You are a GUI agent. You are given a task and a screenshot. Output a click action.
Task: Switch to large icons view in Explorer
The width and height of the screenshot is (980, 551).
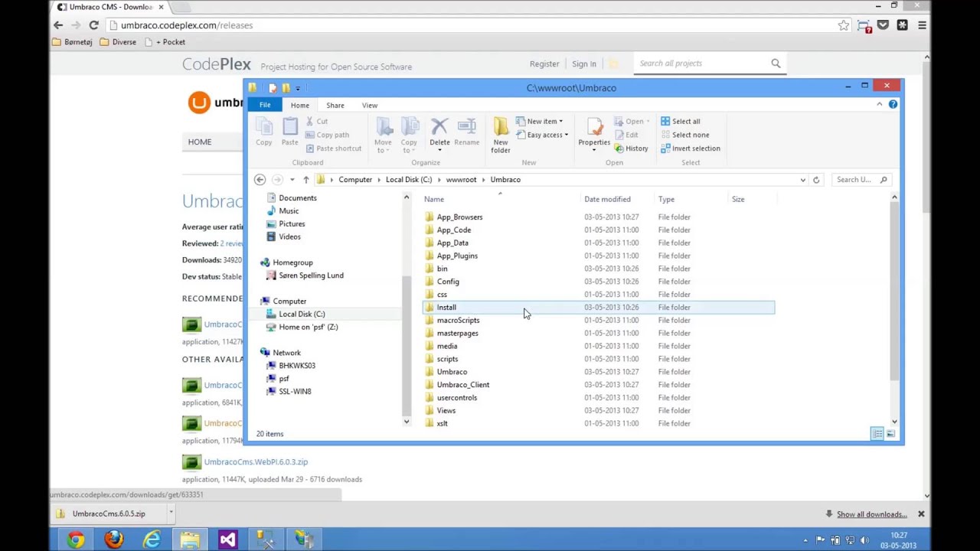point(890,434)
